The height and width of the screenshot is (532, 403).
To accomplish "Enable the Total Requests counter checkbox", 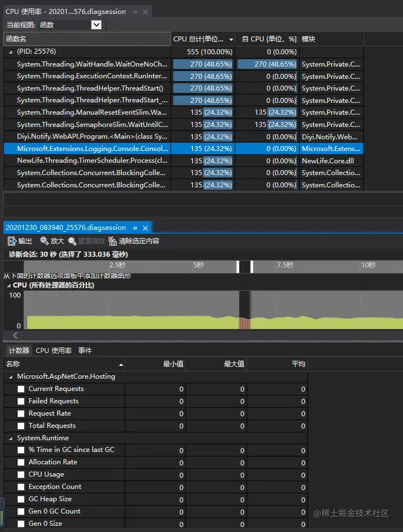I will (x=21, y=426).
